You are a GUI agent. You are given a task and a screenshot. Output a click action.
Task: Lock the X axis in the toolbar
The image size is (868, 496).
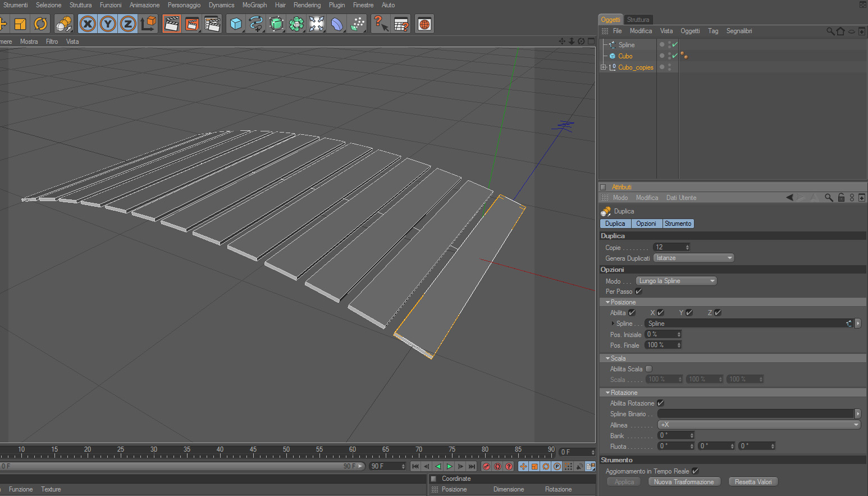coord(88,24)
